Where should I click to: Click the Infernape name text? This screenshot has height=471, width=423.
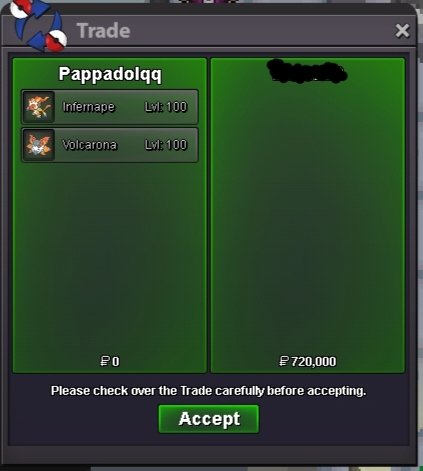[x=89, y=107]
